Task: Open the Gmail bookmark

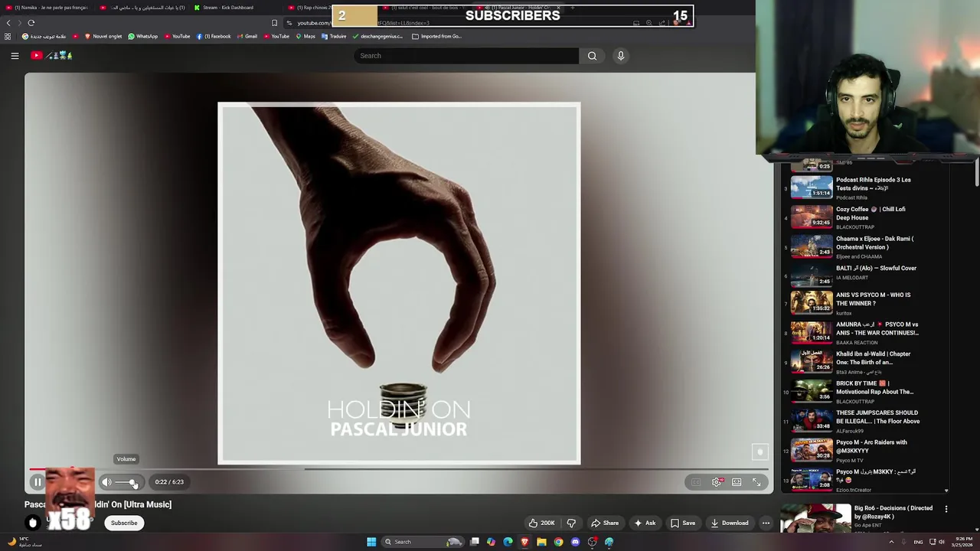Action: point(247,36)
